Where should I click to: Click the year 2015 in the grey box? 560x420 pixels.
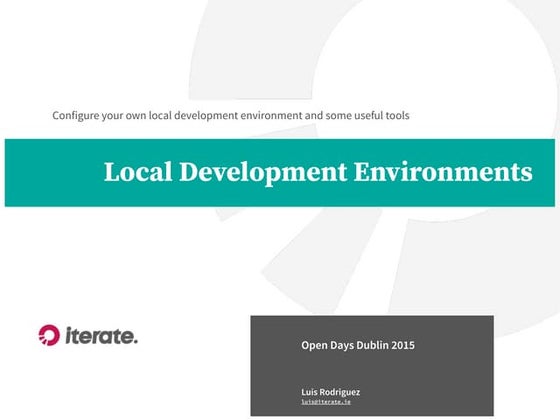[x=403, y=345]
